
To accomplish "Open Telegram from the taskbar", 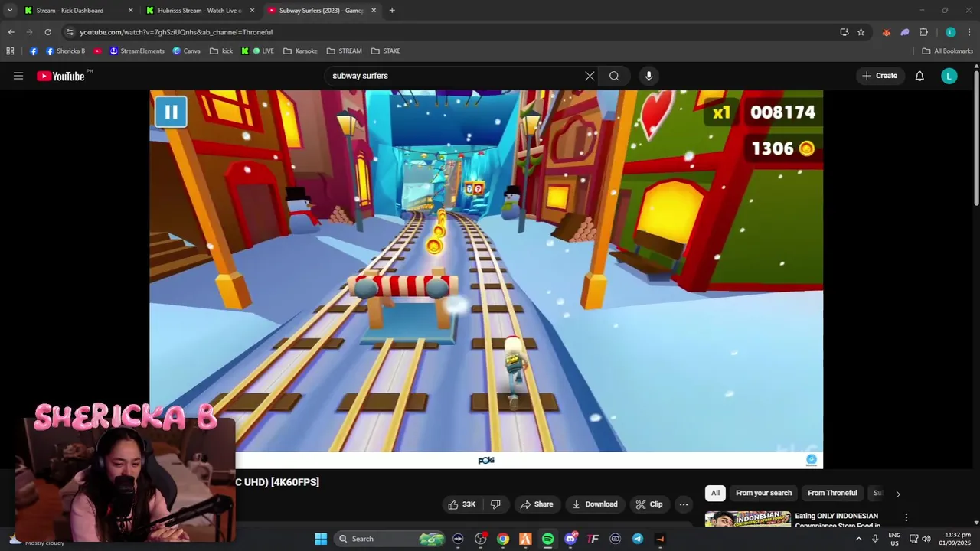I will [x=638, y=539].
